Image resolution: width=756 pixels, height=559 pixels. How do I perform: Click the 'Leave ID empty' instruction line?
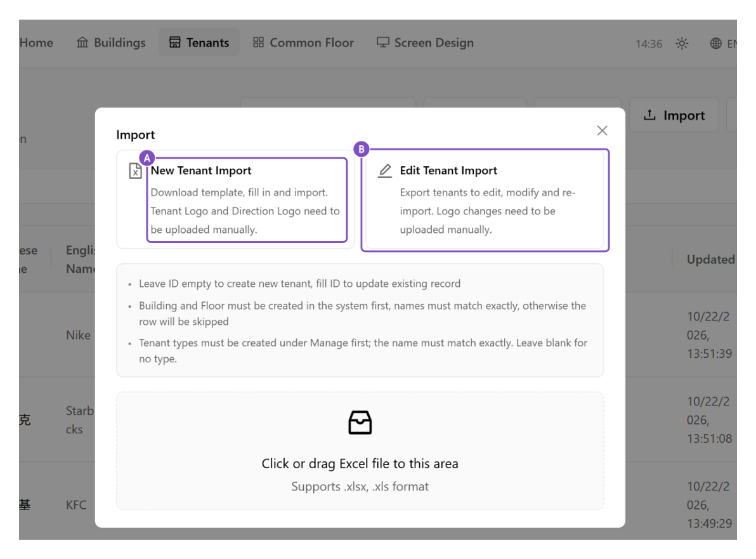(299, 284)
